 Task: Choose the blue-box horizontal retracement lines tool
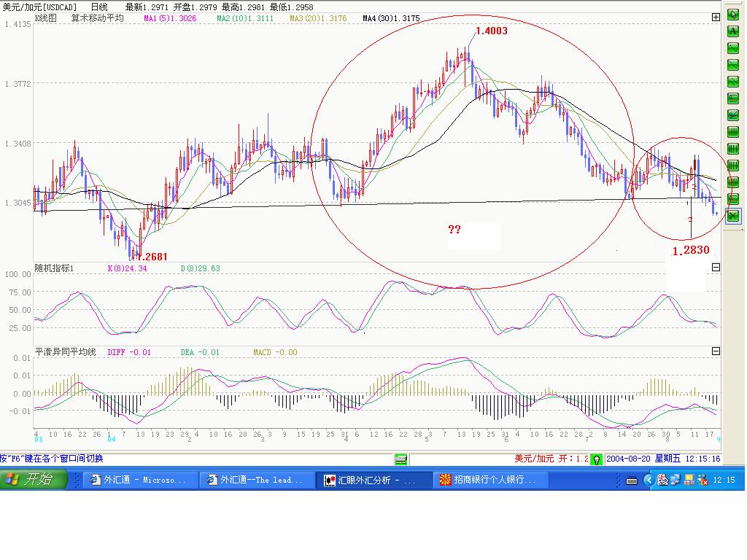732,98
